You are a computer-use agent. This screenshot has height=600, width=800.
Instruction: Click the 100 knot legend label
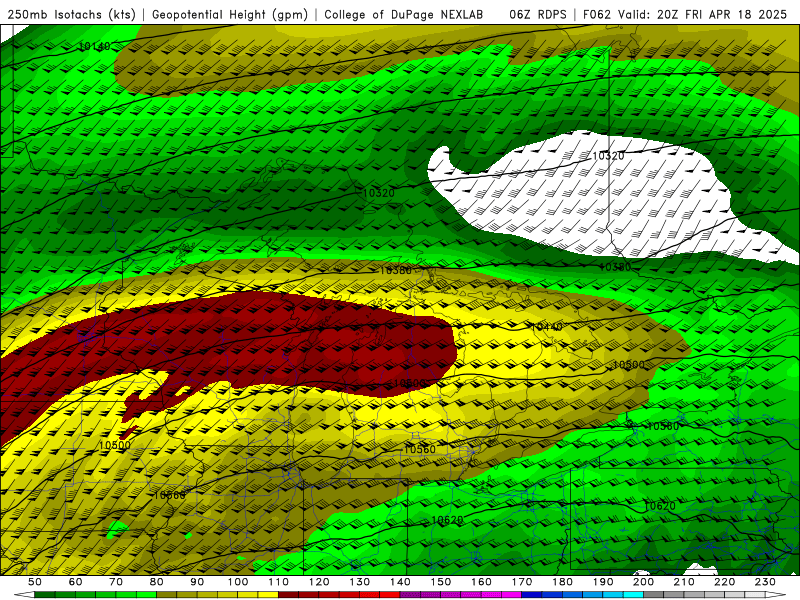coord(238,582)
